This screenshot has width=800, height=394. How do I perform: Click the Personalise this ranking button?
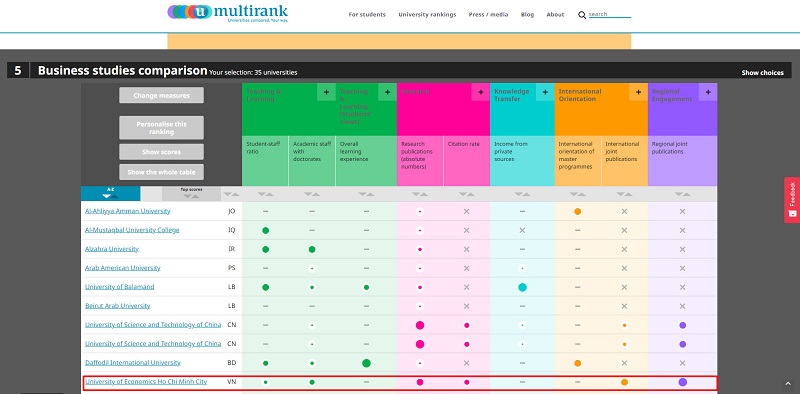[161, 128]
